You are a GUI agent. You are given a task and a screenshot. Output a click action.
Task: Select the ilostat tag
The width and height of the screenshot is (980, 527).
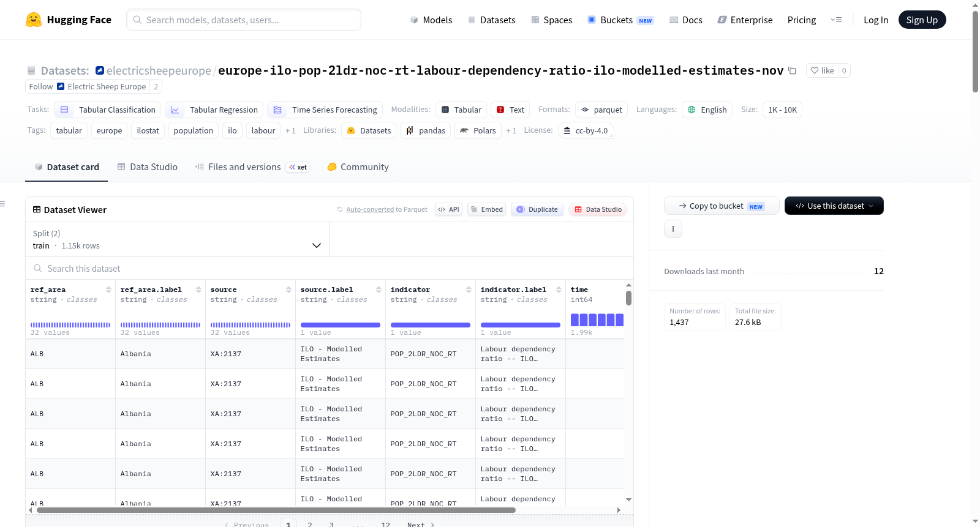[148, 130]
